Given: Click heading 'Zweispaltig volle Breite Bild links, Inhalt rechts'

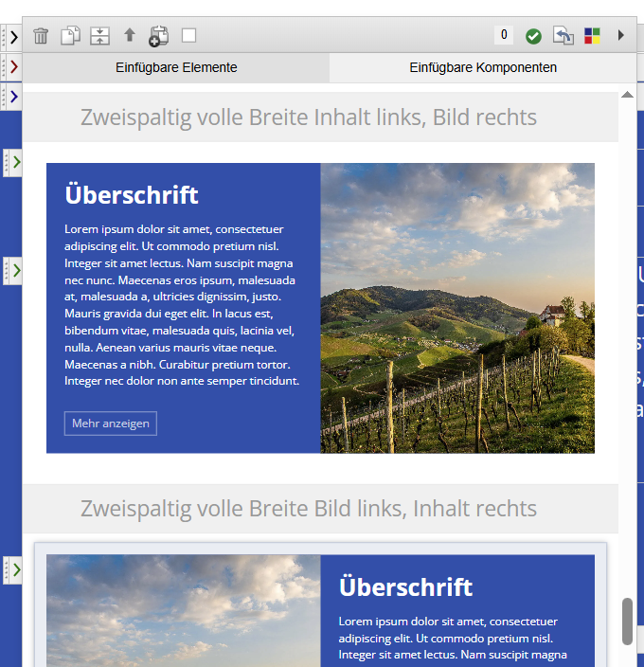Looking at the screenshot, I should tap(309, 509).
